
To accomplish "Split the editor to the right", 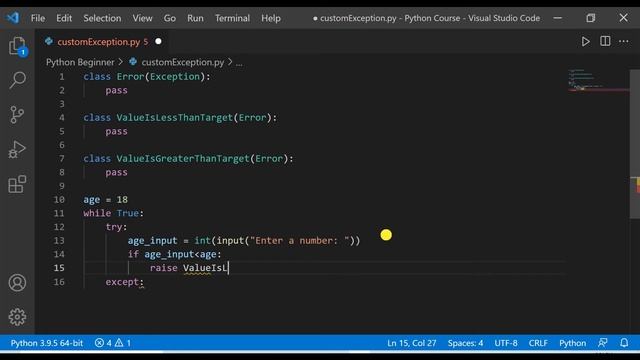I will pos(605,41).
